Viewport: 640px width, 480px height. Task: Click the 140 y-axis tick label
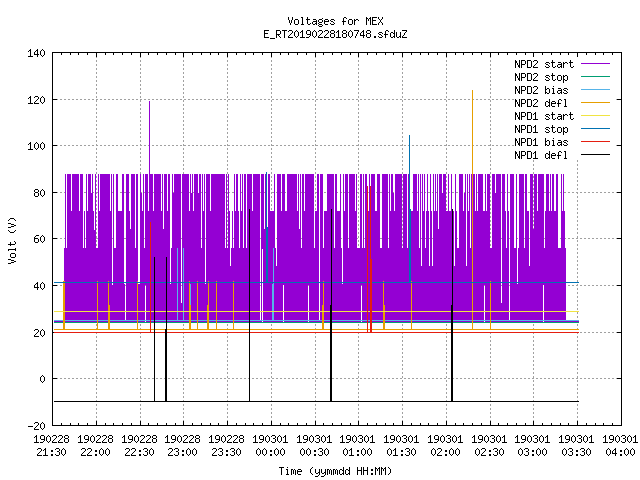point(36,53)
